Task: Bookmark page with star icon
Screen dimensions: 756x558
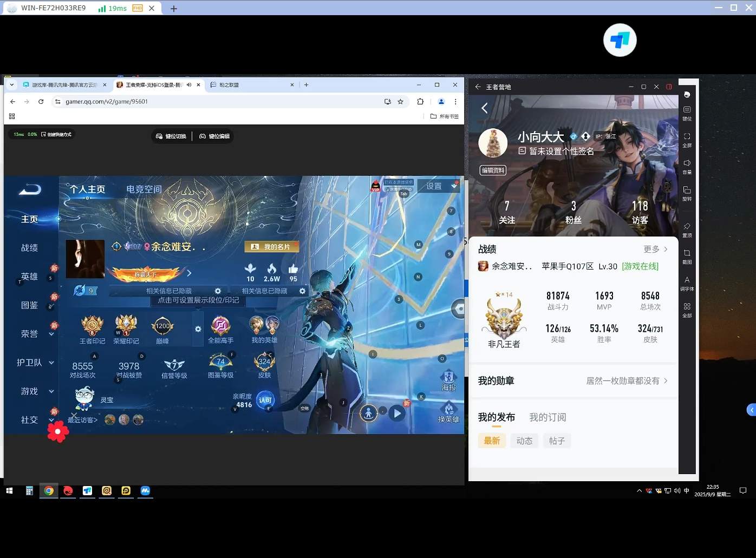Action: [401, 101]
